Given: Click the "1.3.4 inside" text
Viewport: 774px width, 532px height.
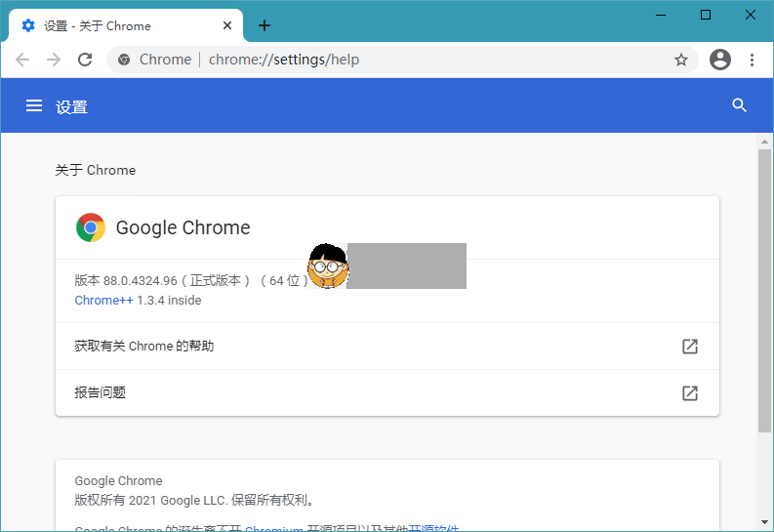Looking at the screenshot, I should pos(169,300).
